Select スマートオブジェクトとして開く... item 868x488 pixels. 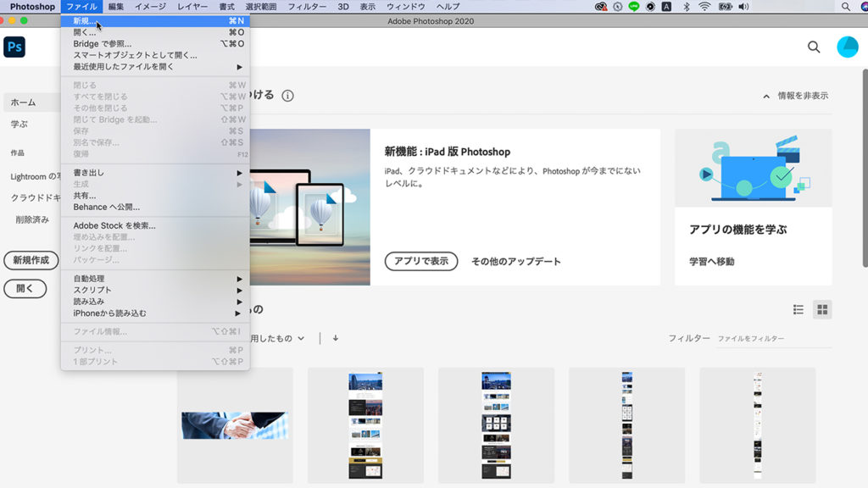[156, 55]
